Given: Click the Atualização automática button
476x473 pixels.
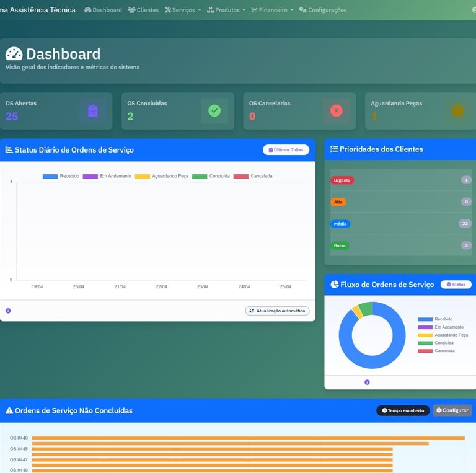Looking at the screenshot, I should 277,311.
